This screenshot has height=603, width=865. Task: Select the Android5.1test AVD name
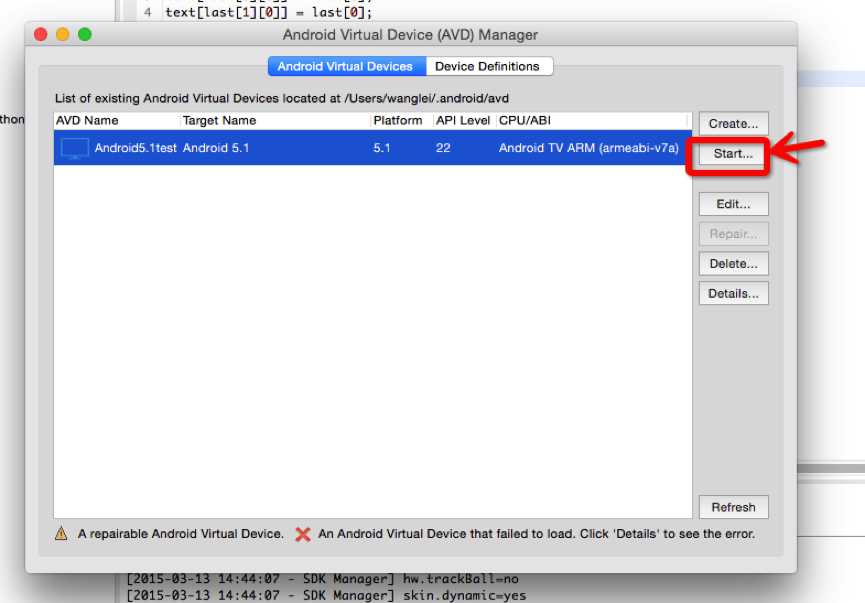(135, 148)
